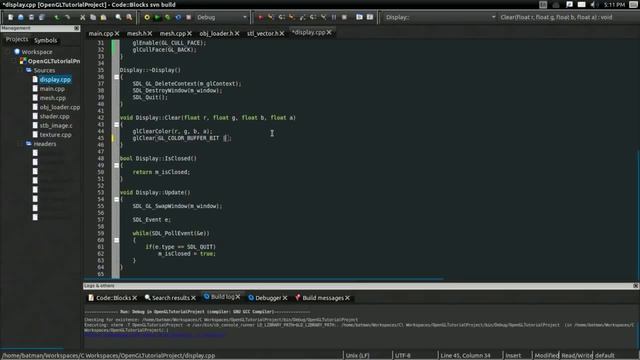The height and width of the screenshot is (360, 640).
Task: Click the Build gear icon
Action: [147, 17]
